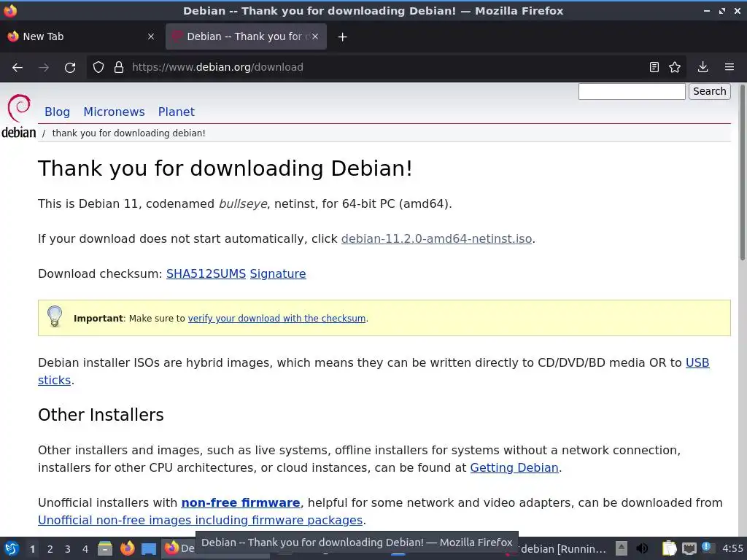Open the update notification tray icon

point(707,548)
